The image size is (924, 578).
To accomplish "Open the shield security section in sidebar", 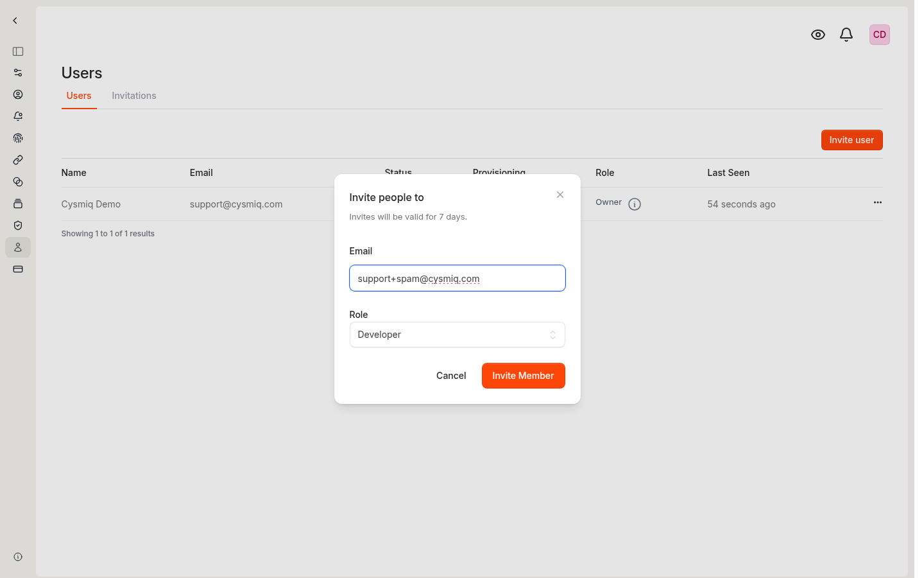I will click(x=17, y=225).
